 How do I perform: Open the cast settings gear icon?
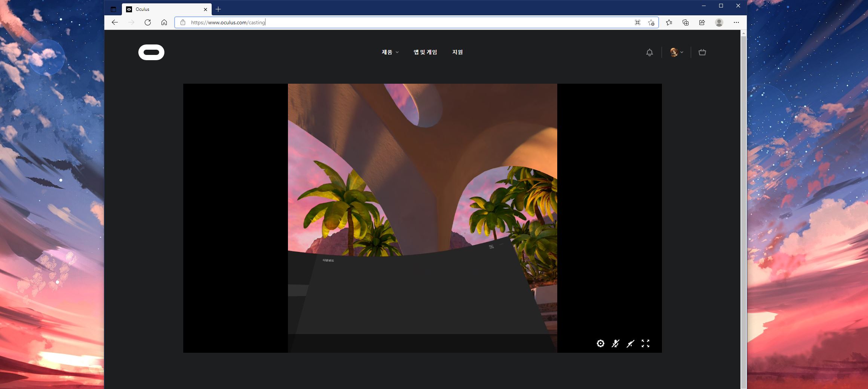pyautogui.click(x=601, y=343)
